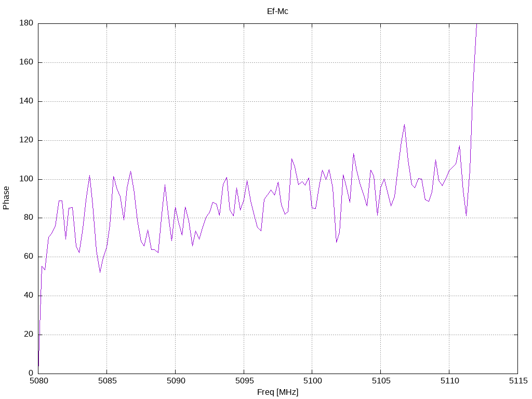Click the y-axis tick label 60
532x399 pixels.
tap(29, 257)
